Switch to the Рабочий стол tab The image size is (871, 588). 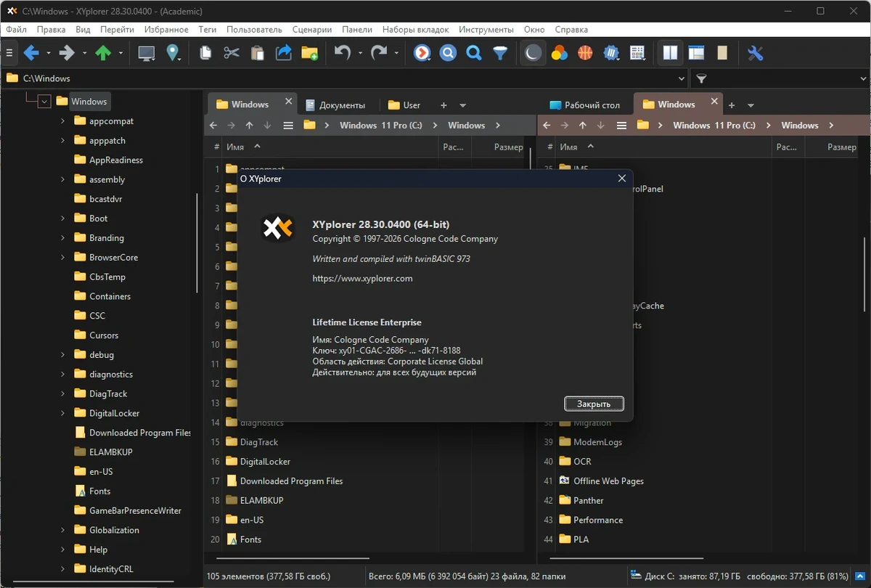(x=585, y=105)
